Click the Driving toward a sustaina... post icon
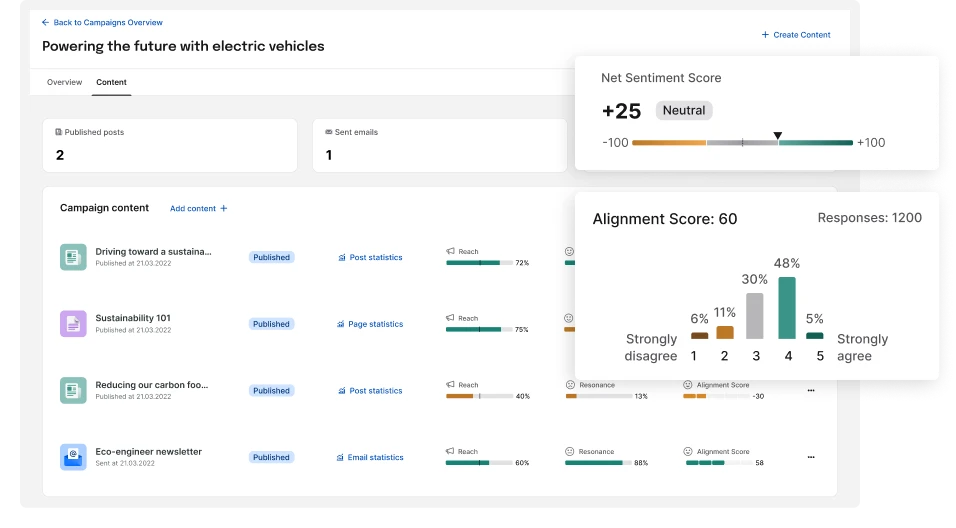This screenshot has height=528, width=956. pyautogui.click(x=73, y=257)
